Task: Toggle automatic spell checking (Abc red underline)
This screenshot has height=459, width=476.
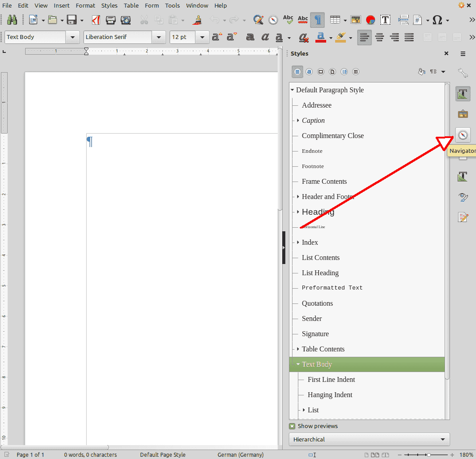Action: point(303,20)
